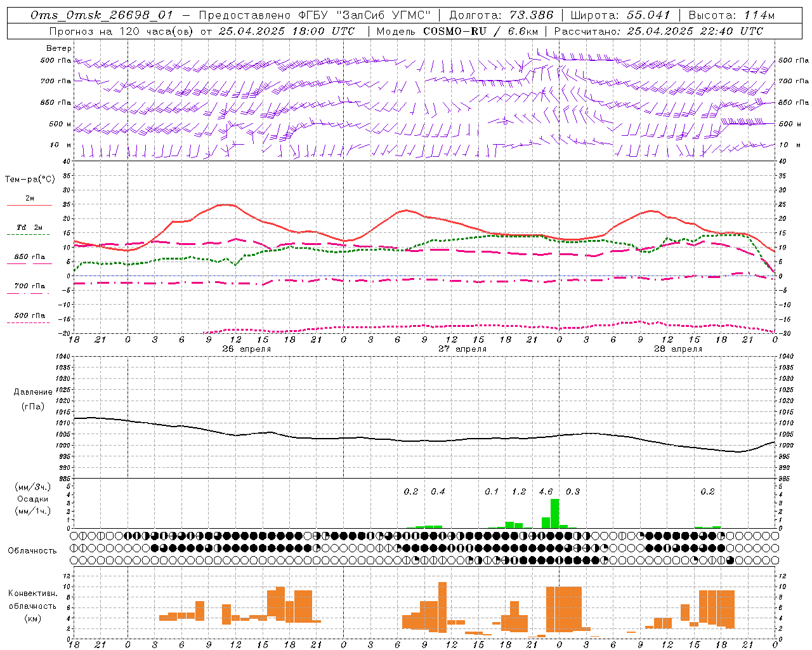812x650 pixels.
Task: Click the precipitation value 0.4
Action: tap(438, 491)
